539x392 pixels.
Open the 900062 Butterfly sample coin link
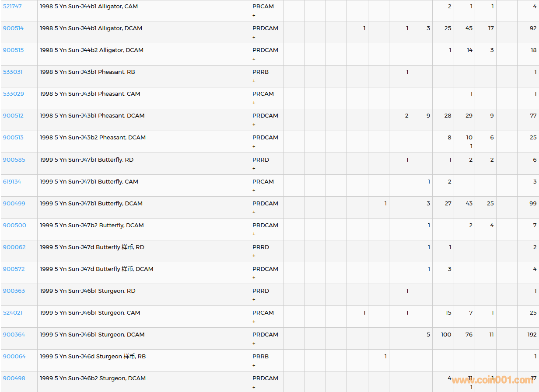tap(14, 247)
